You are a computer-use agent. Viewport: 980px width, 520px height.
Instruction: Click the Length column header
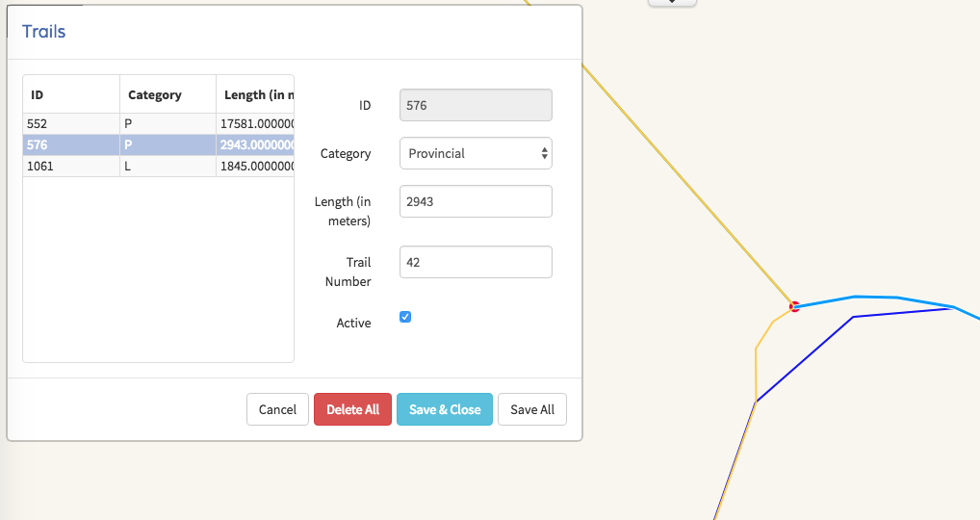(x=255, y=94)
